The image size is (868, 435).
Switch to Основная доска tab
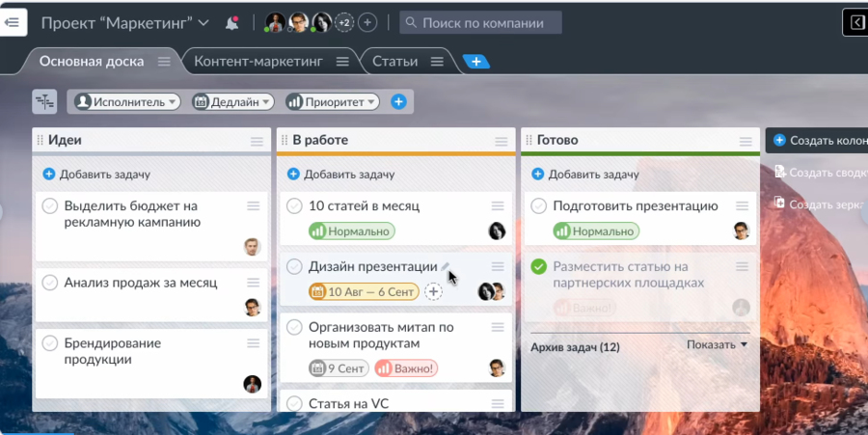pyautogui.click(x=92, y=62)
